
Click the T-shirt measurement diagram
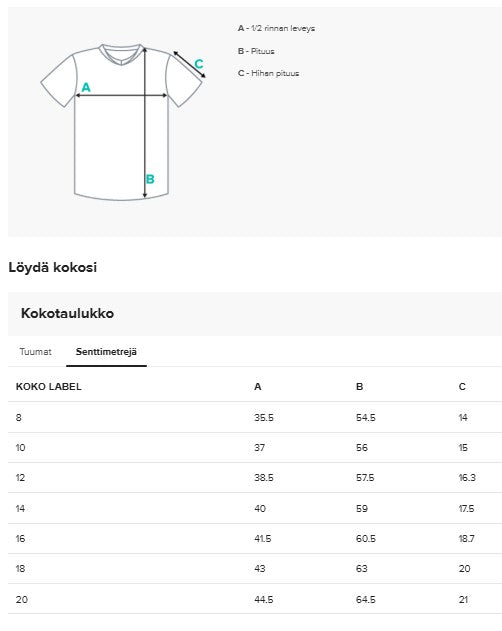pos(123,122)
